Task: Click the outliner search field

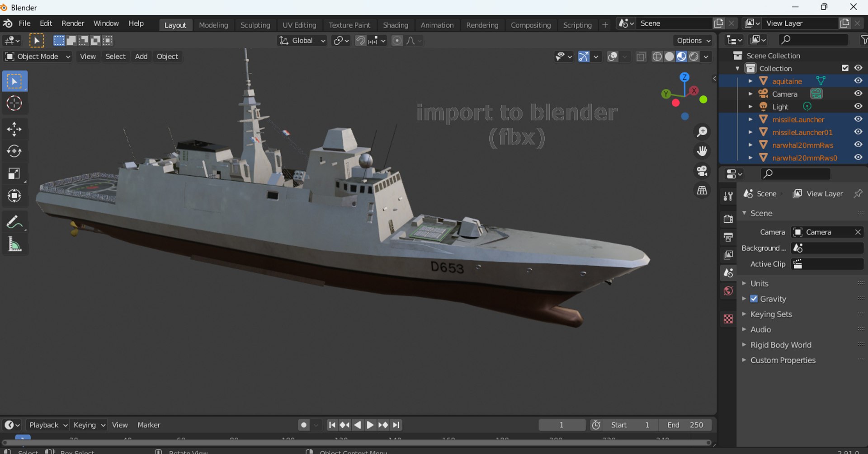Action: point(813,40)
